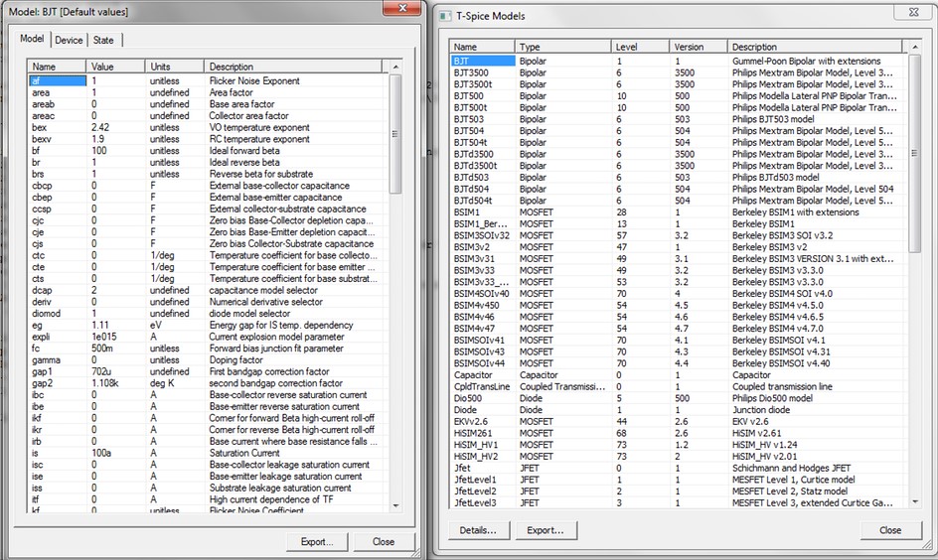Close the BJT Model dialog with X
This screenshot has width=938, height=560.
402,8
